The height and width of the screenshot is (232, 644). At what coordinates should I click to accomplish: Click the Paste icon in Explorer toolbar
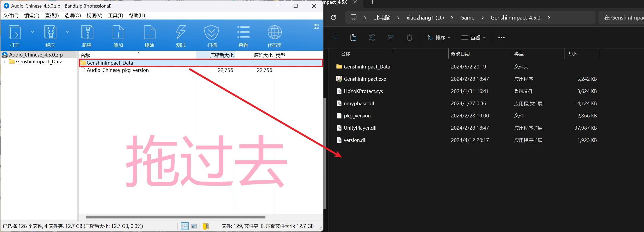(353, 38)
